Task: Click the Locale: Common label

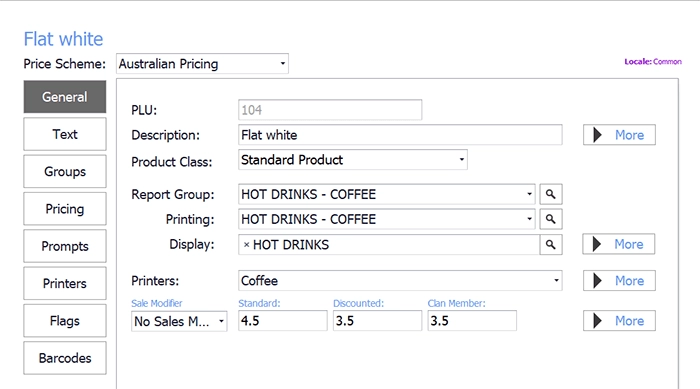Action: pyautogui.click(x=653, y=62)
